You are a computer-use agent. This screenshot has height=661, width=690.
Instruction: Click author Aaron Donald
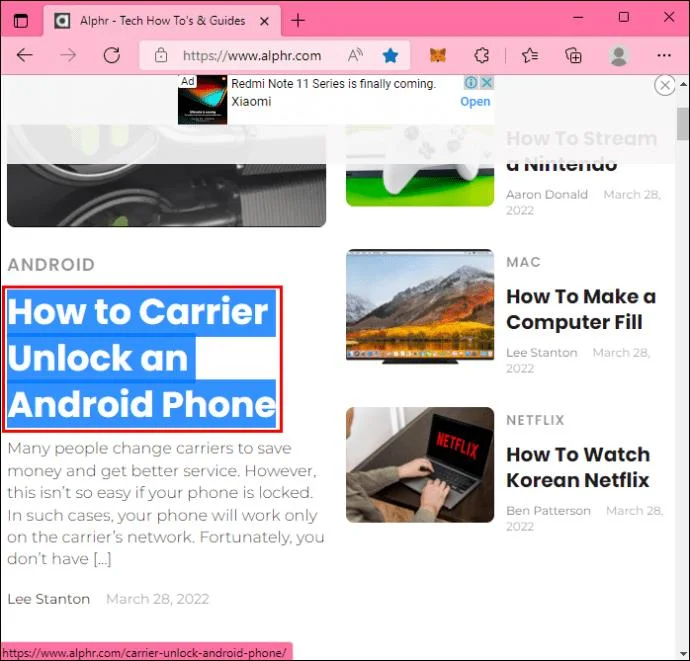[x=547, y=195]
